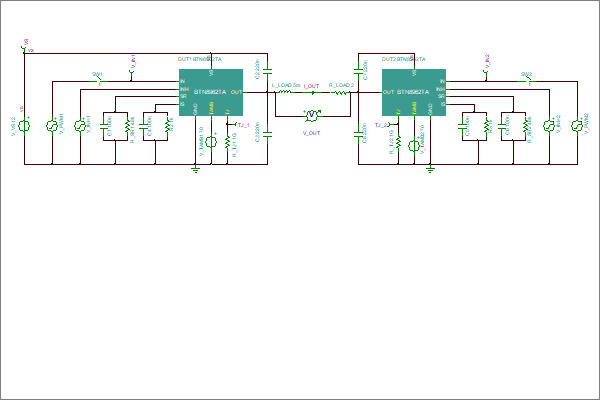Click the SR pin of DUT1
Screen dimensions: 600x400
(183, 96)
